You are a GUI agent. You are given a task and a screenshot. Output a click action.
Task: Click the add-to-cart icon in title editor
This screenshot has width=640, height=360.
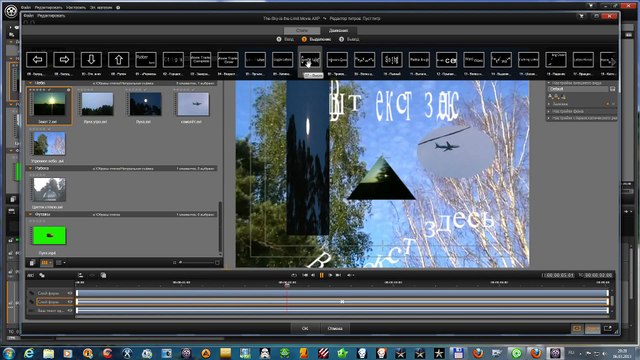tap(581, 16)
